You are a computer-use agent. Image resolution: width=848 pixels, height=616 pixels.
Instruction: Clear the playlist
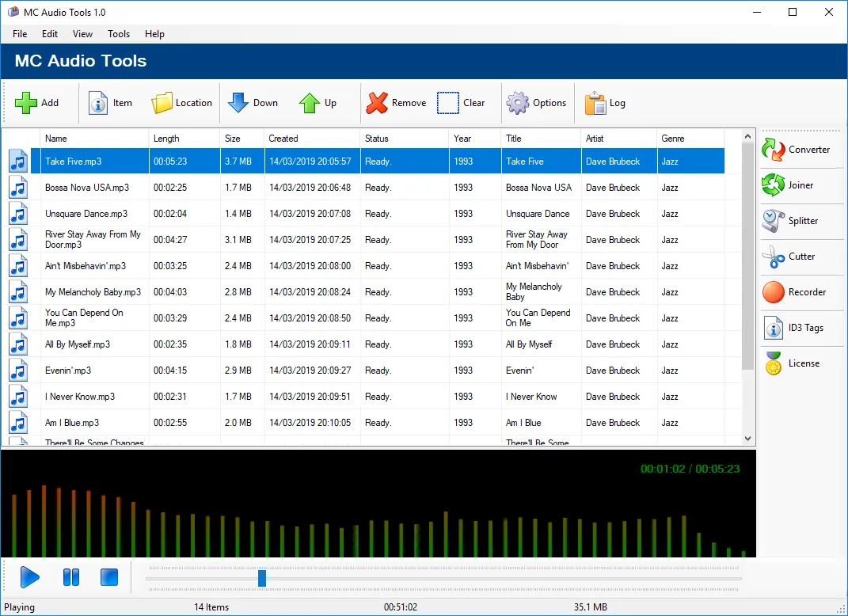tap(464, 102)
